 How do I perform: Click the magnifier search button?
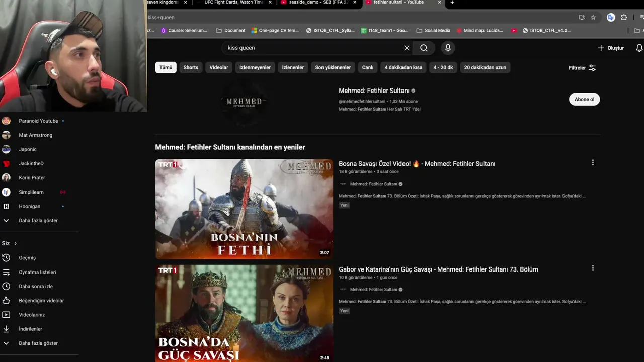point(424,48)
